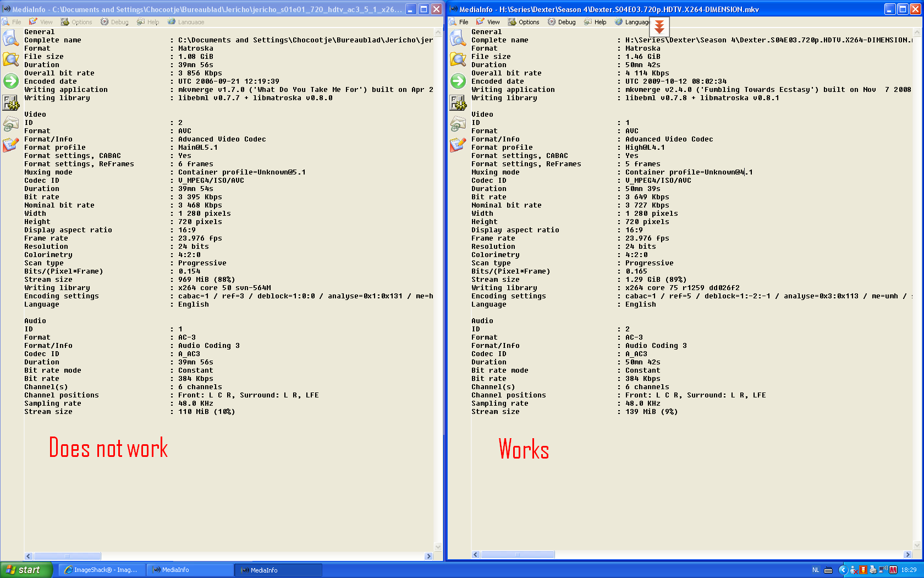Click down scroll arrow of left window vertical scrollbar
This screenshot has height=578, width=924.
click(x=438, y=547)
